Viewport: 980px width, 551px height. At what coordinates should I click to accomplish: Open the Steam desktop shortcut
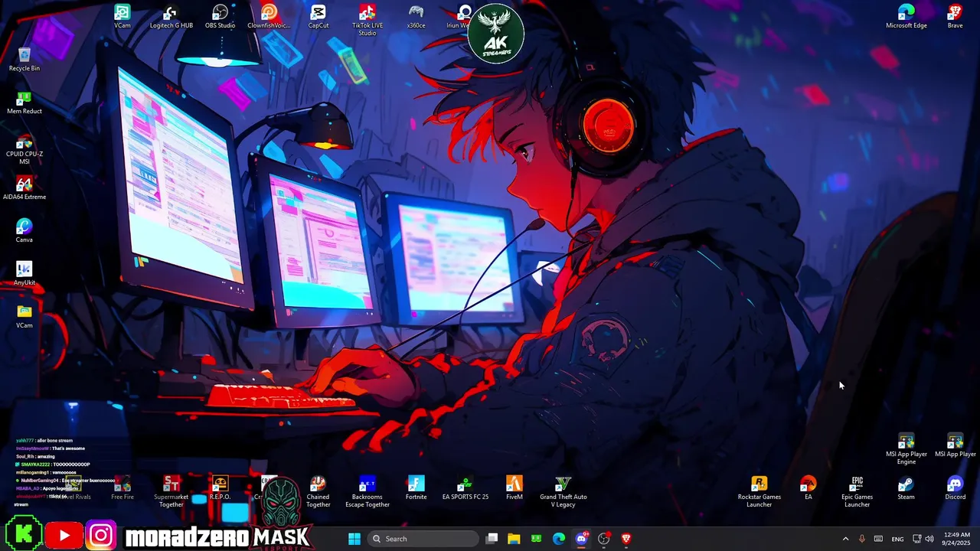click(906, 488)
